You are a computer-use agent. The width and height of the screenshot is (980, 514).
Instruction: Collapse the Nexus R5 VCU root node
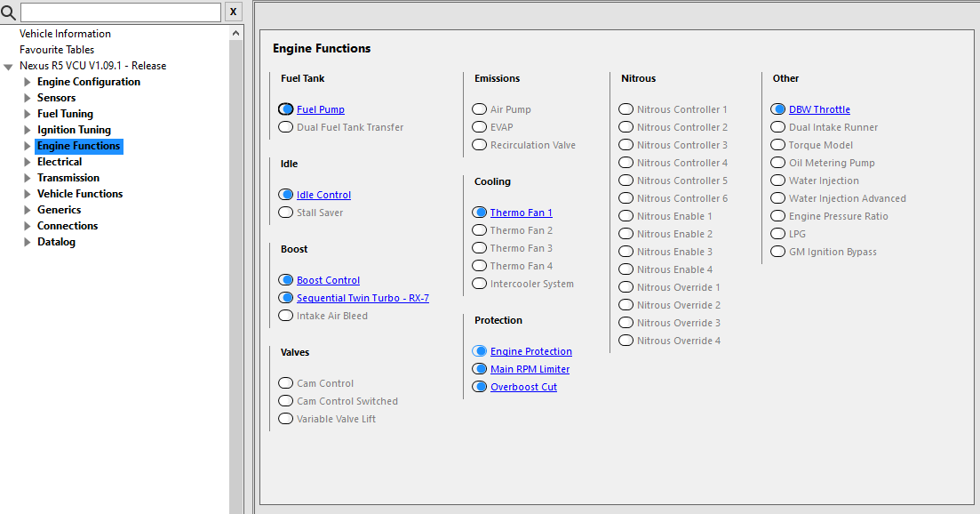pyautogui.click(x=8, y=67)
